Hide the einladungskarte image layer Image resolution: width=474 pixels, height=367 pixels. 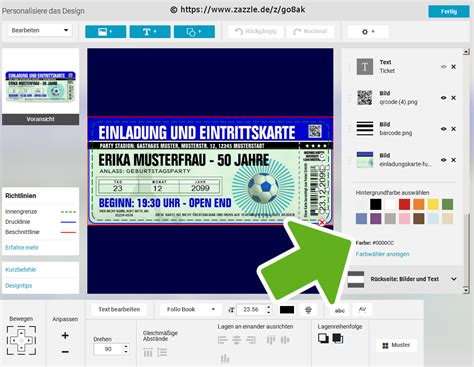[x=444, y=160]
